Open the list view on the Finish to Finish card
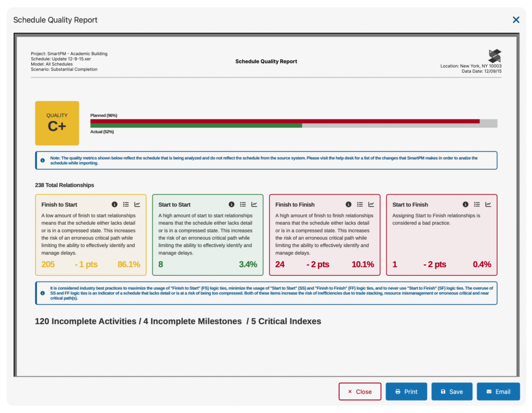This screenshot has width=532, height=413. coord(360,204)
